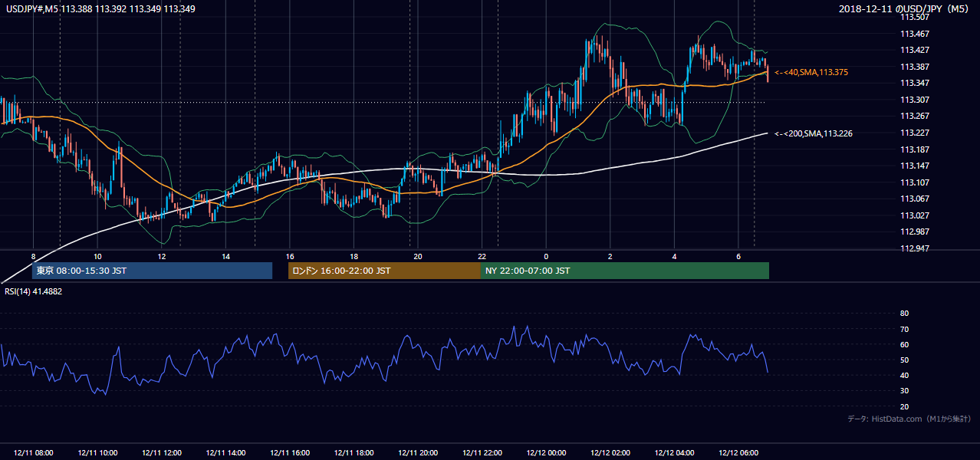Image resolution: width=980 pixels, height=460 pixels.
Task: Click the RSI(14) 41.4882 indicator label
Action: pos(32,292)
